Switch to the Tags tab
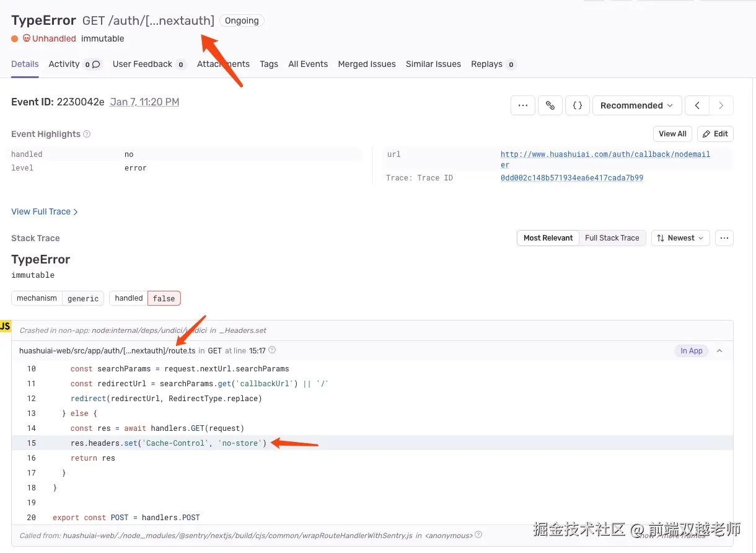The height and width of the screenshot is (553, 756). pyautogui.click(x=269, y=64)
